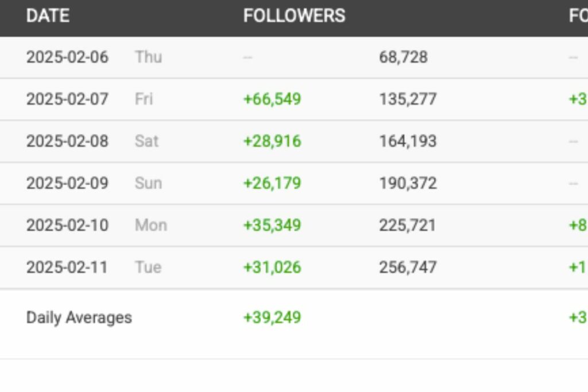Click the 225,721 total followers value
Viewport: 588px width, 392px height.
[407, 225]
